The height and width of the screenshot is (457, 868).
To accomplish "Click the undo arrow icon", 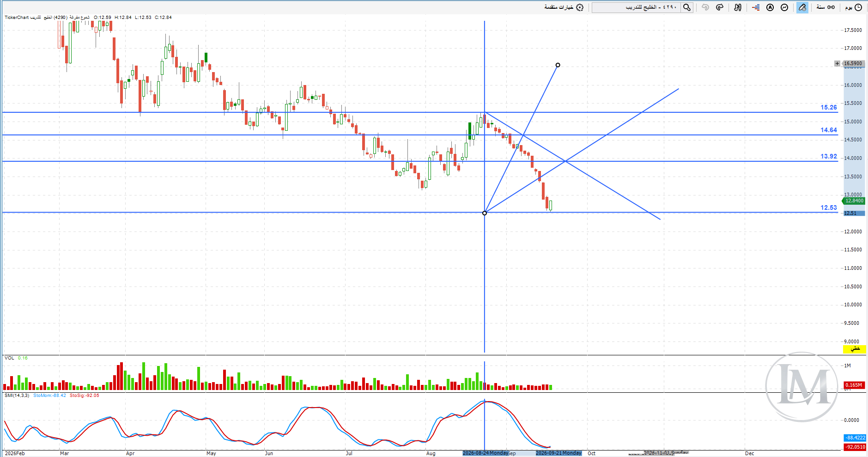I will 705,7.
